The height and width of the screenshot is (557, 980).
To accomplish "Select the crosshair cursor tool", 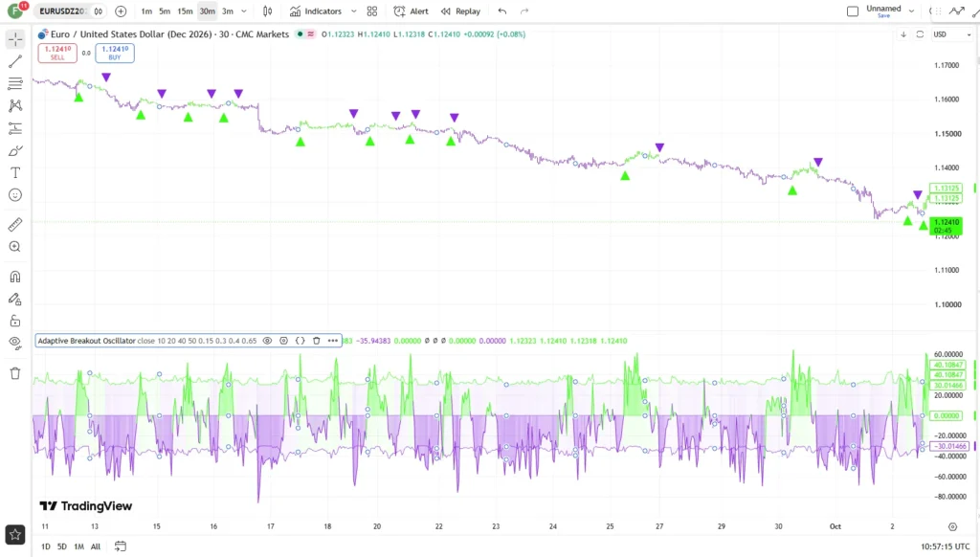I will pos(15,38).
